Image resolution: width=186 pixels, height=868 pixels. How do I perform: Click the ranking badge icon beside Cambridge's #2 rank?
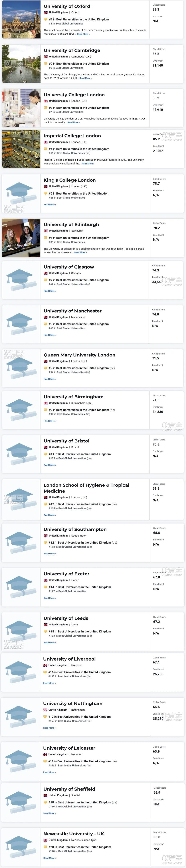click(46, 63)
